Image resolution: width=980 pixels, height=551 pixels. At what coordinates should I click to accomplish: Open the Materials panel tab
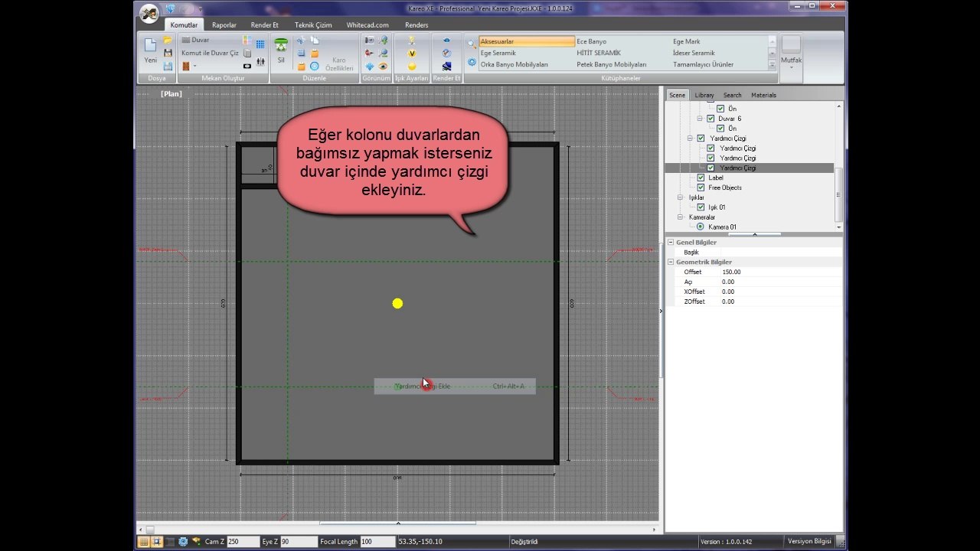pyautogui.click(x=763, y=95)
